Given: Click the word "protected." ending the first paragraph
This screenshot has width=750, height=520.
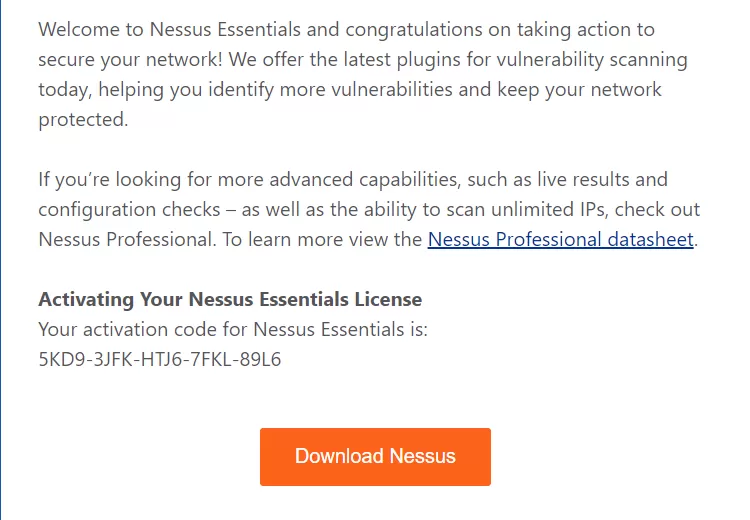Looking at the screenshot, I should coord(84,120).
